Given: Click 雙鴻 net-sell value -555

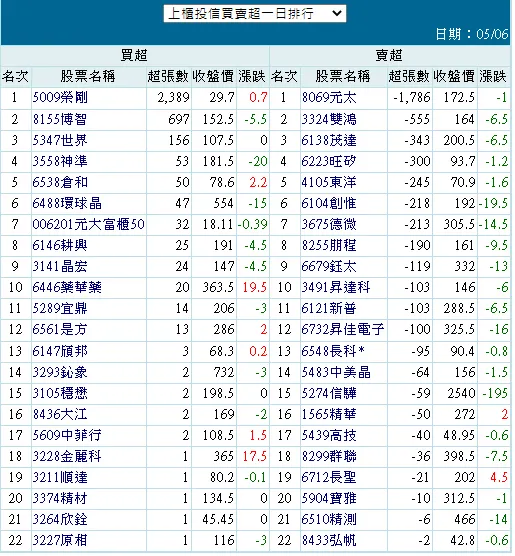Looking at the screenshot, I should click(417, 119).
